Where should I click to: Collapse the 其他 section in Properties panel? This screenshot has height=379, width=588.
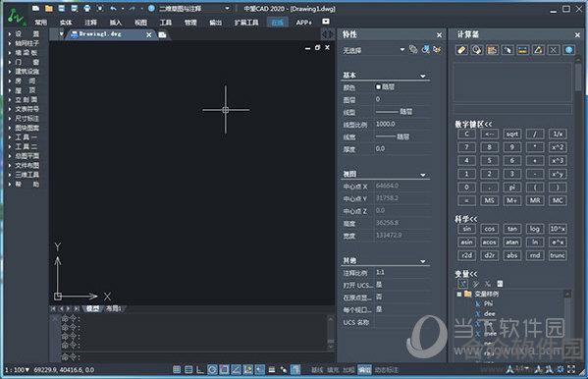(423, 261)
